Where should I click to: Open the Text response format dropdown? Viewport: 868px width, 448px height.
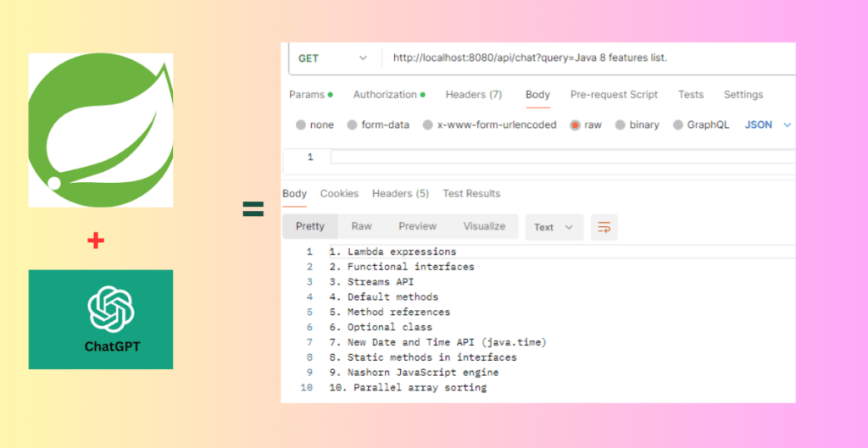click(x=554, y=227)
